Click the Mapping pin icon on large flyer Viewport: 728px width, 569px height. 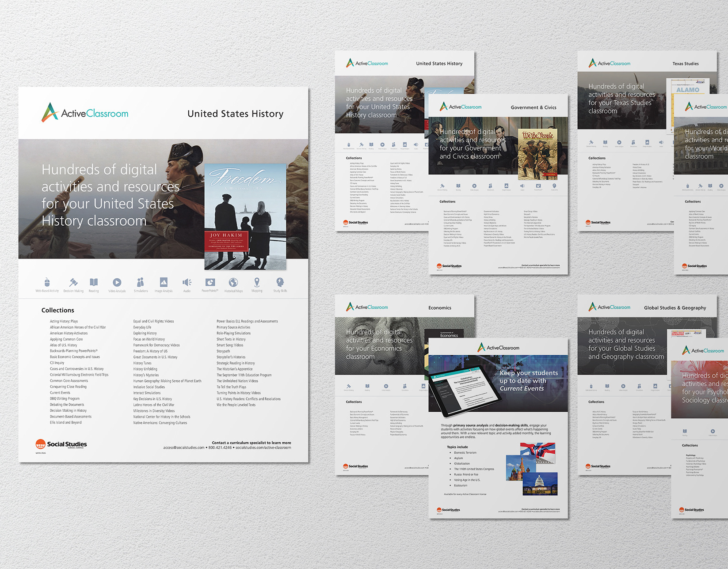[257, 282]
